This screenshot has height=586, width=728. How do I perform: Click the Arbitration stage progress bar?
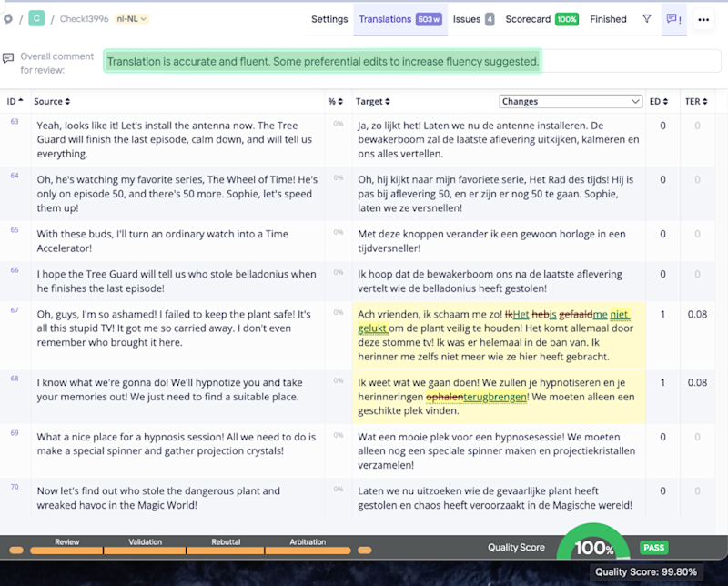pos(308,550)
